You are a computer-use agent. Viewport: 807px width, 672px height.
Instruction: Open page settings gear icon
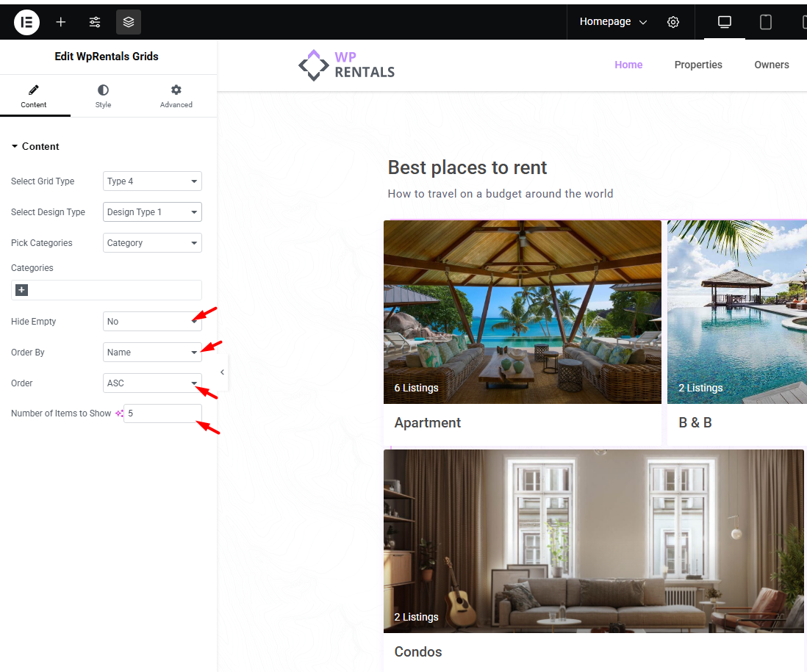(673, 22)
